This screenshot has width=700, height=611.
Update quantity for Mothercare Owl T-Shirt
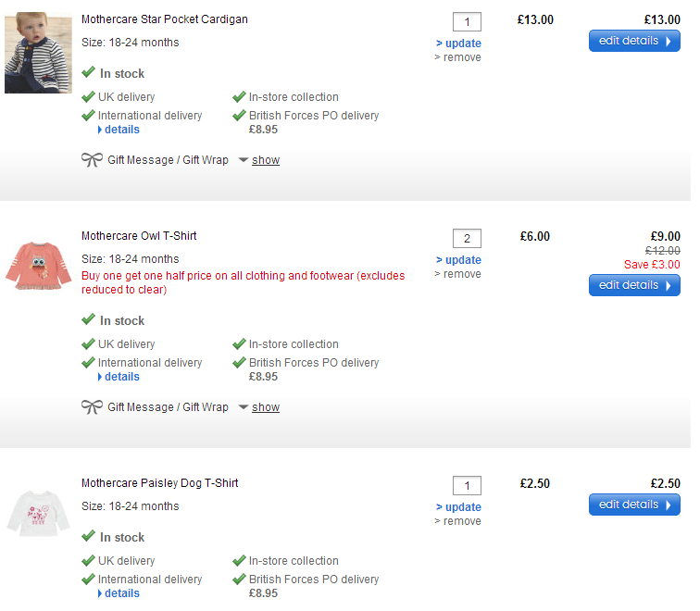[x=458, y=260]
